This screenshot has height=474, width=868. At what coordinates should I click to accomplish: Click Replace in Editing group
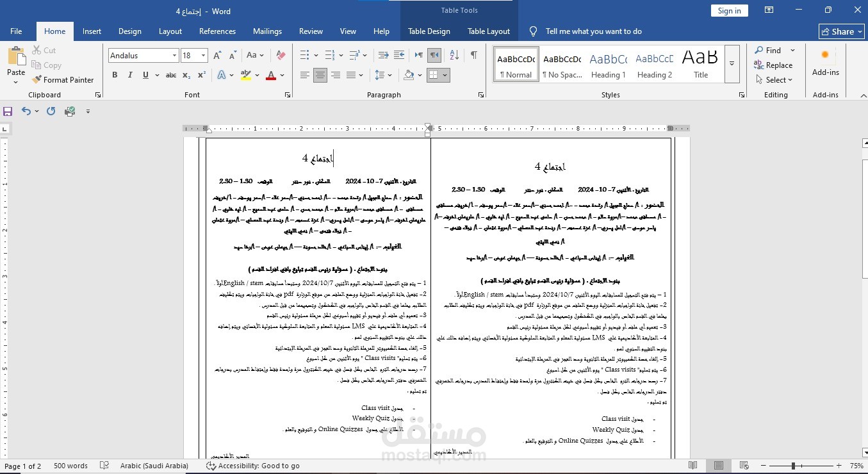coord(773,65)
